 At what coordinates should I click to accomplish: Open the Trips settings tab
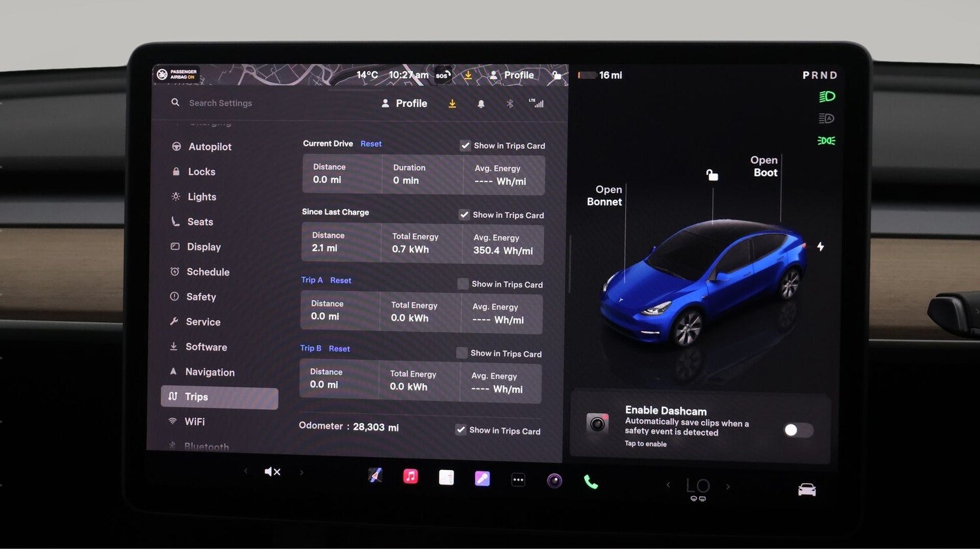[x=197, y=396]
